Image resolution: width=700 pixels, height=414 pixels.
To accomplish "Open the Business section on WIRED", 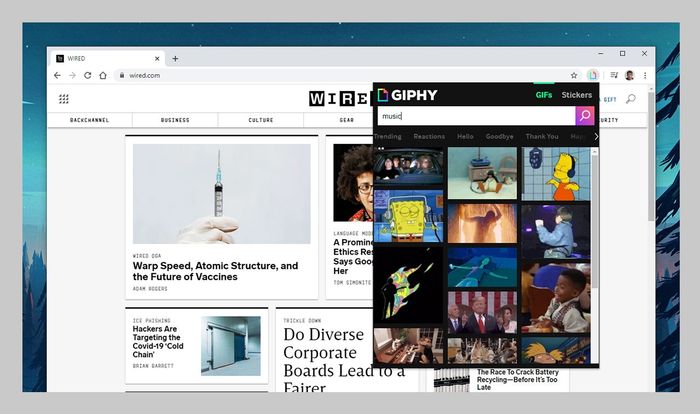I will [x=175, y=120].
